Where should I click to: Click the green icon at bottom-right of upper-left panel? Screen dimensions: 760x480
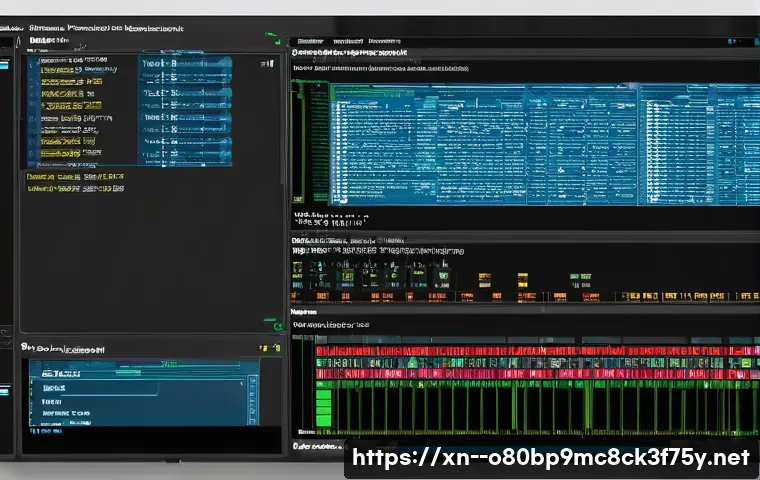click(x=270, y=323)
